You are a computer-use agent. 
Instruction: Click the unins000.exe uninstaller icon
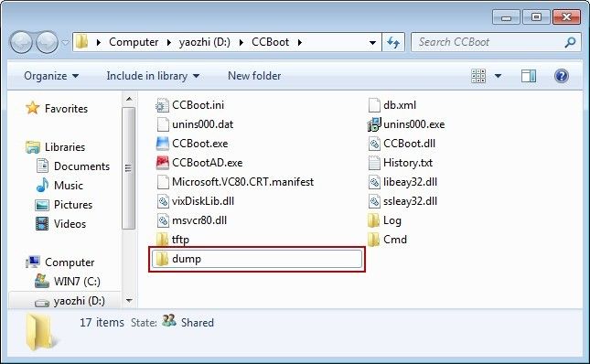point(374,124)
